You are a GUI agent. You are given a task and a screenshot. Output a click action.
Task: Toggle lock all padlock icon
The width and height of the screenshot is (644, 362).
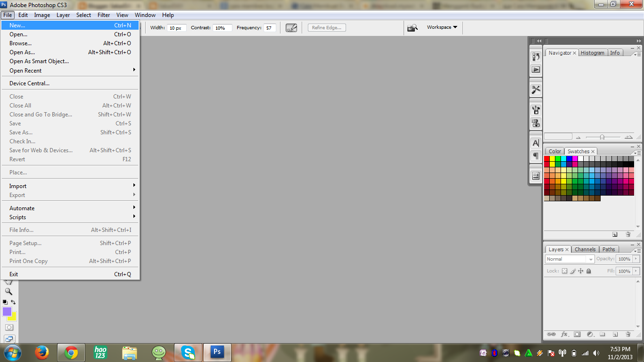click(589, 271)
